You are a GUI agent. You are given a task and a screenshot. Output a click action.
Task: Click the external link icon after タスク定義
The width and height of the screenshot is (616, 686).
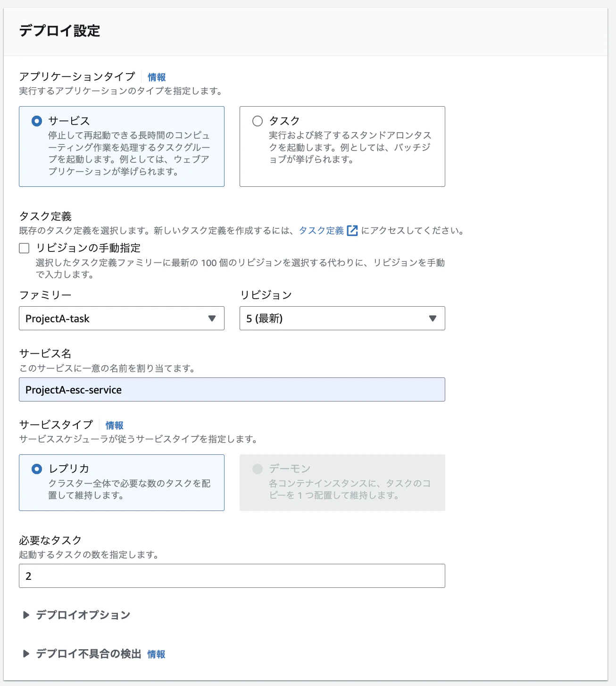pyautogui.click(x=352, y=231)
